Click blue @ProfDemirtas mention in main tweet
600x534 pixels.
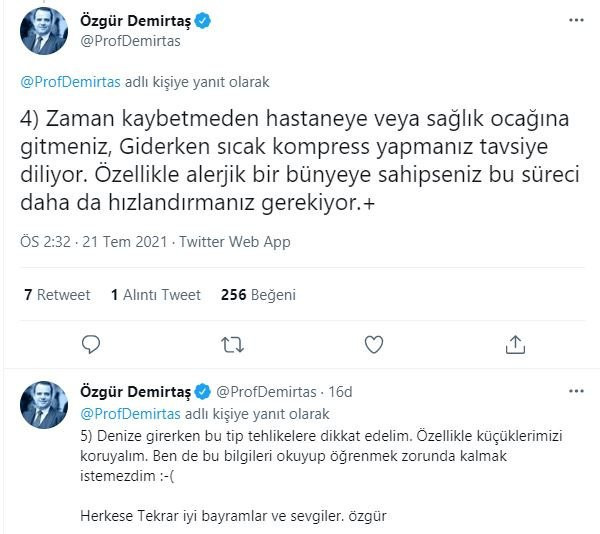click(70, 82)
